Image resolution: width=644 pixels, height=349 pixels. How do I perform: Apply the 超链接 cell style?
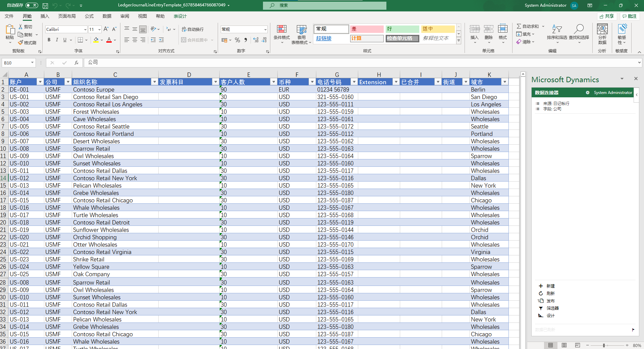pyautogui.click(x=331, y=38)
